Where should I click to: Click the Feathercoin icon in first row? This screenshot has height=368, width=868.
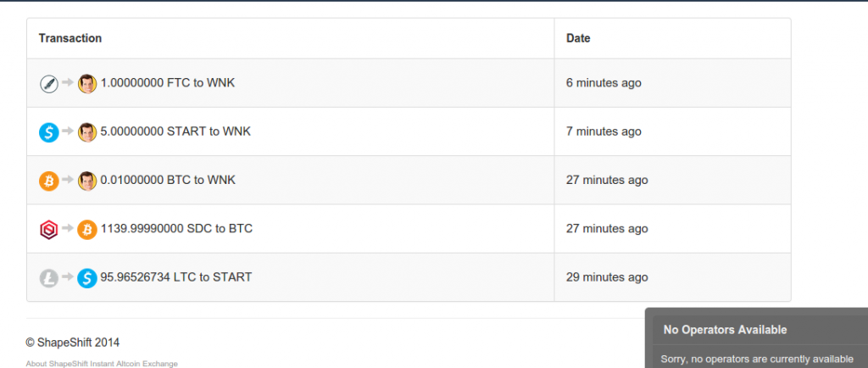tap(48, 84)
